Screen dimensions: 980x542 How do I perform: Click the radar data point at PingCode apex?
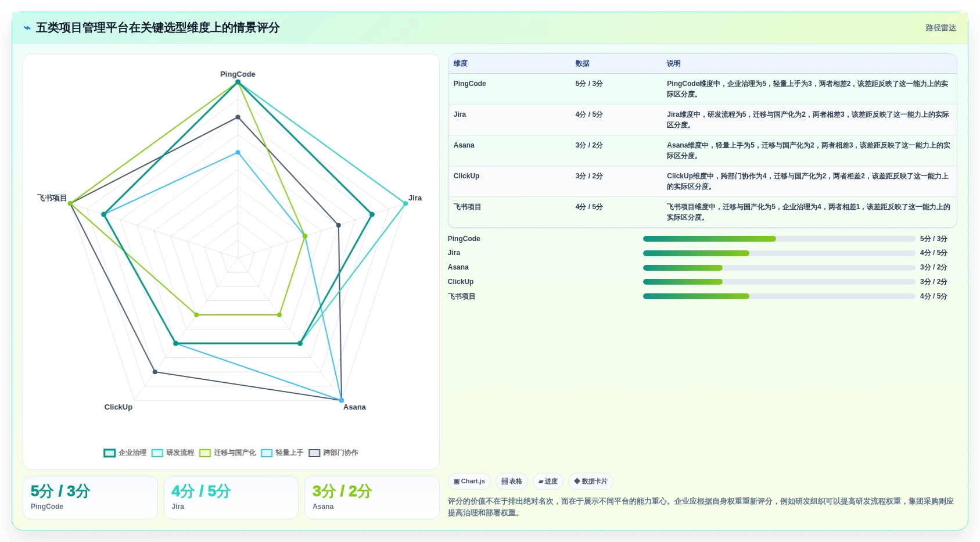238,82
